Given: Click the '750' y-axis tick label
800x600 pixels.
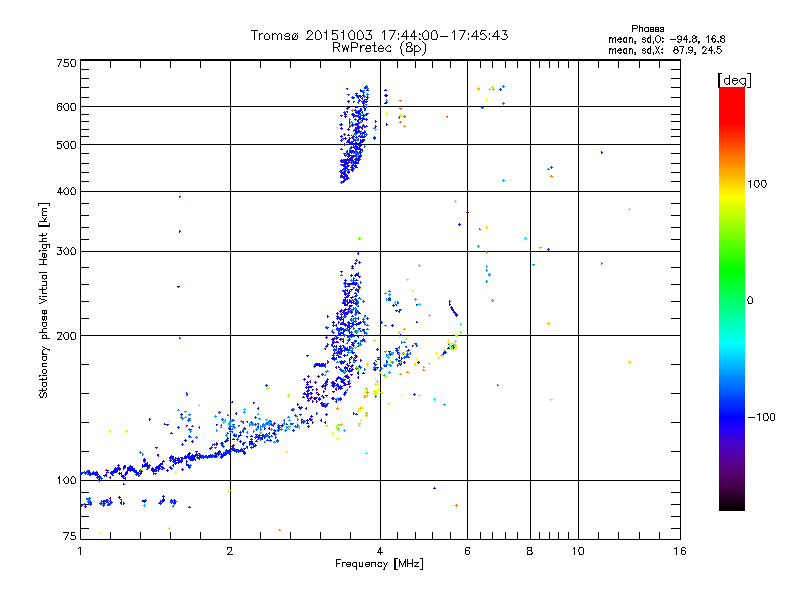Looking at the screenshot, I should point(66,63).
